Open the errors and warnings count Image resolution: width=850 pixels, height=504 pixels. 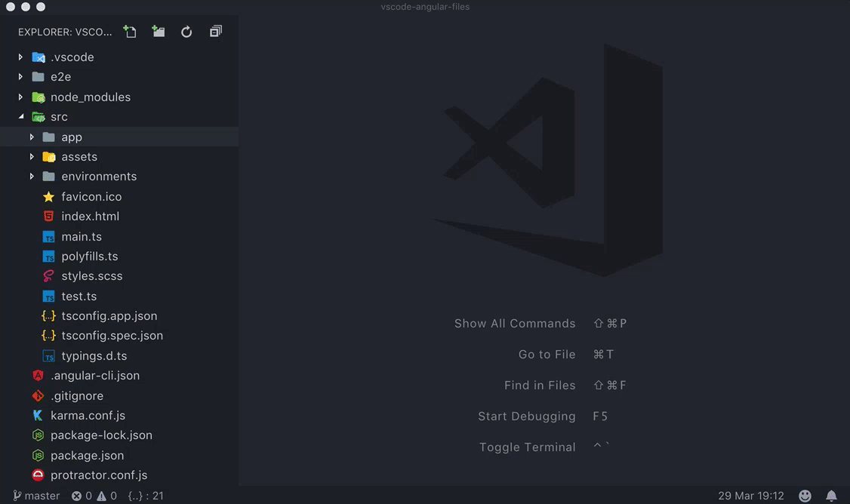pyautogui.click(x=94, y=496)
